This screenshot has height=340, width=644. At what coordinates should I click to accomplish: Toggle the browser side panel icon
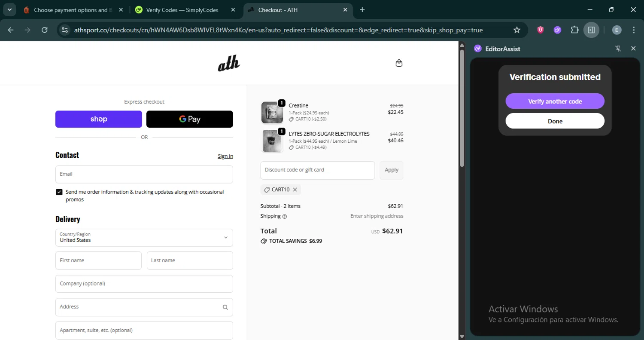591,30
